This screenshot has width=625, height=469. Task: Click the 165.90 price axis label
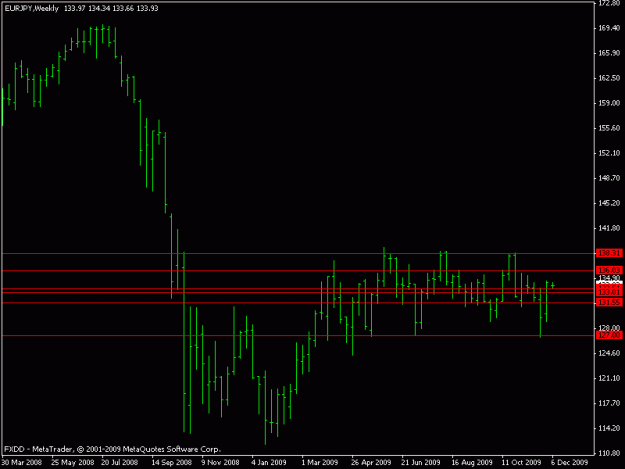pos(609,53)
